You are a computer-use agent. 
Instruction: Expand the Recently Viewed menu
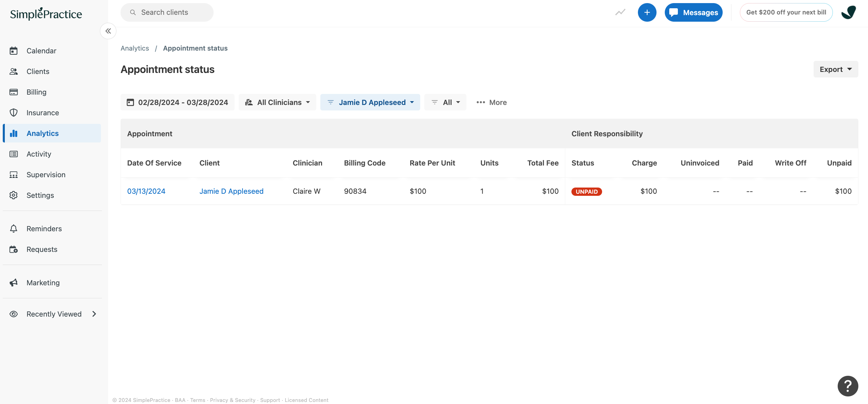tap(54, 314)
